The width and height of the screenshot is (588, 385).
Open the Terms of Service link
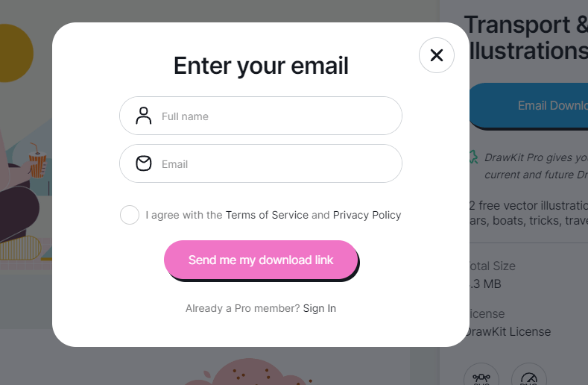point(267,215)
